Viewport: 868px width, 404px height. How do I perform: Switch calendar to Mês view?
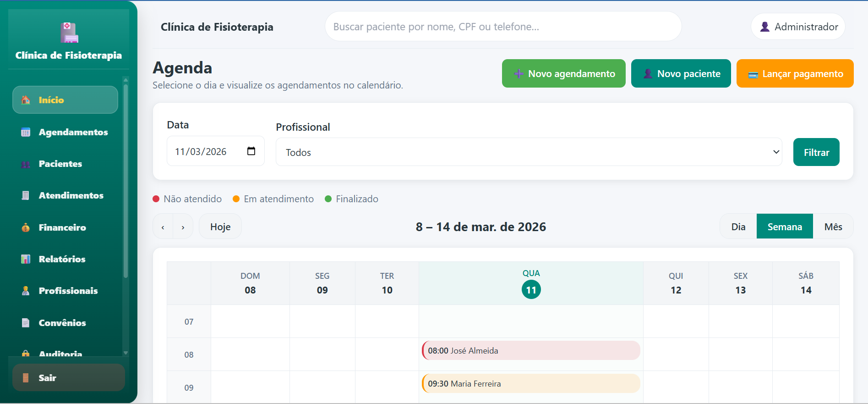point(833,227)
